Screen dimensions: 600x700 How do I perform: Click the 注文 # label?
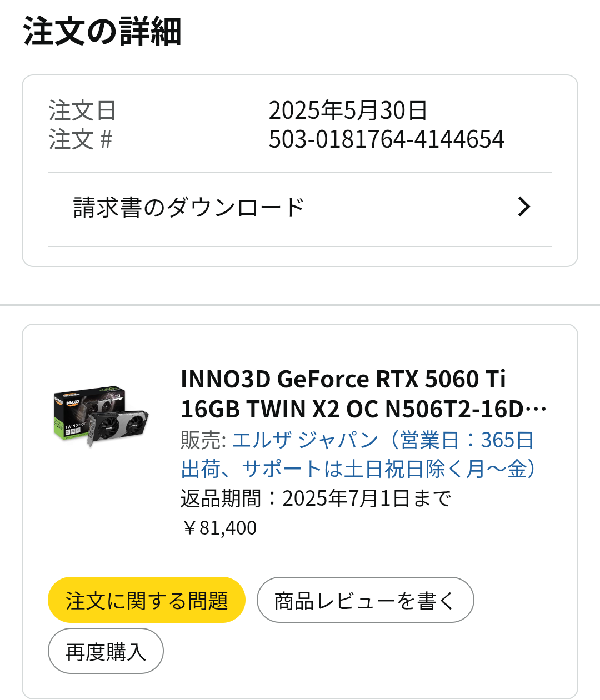(80, 139)
